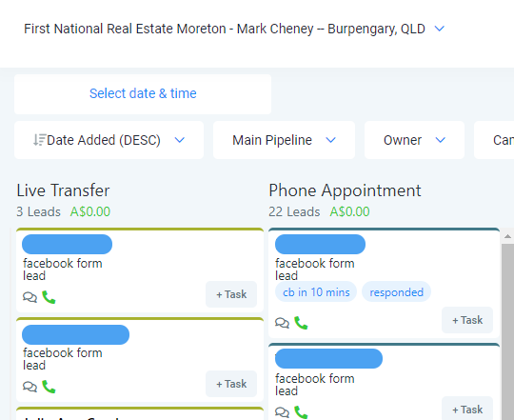Click green phone icon on first Live Transfer card
The image size is (514, 420).
pyautogui.click(x=49, y=297)
